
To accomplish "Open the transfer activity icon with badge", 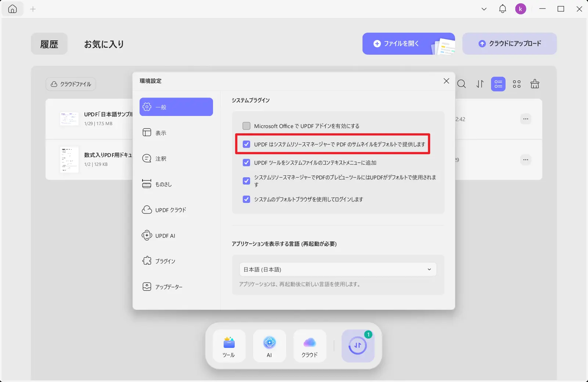I will pyautogui.click(x=358, y=346).
